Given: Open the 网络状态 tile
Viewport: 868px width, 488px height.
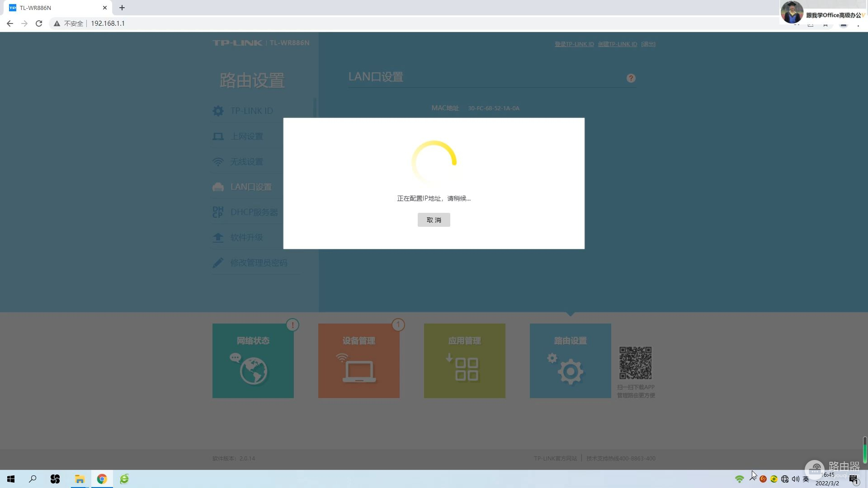Looking at the screenshot, I should click(253, 361).
